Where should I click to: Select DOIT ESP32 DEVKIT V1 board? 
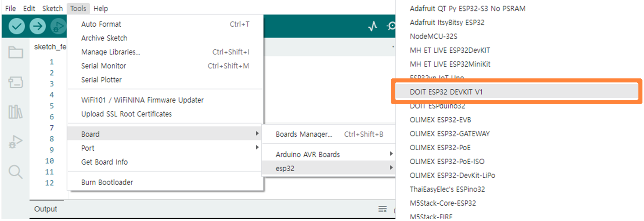coord(517,92)
